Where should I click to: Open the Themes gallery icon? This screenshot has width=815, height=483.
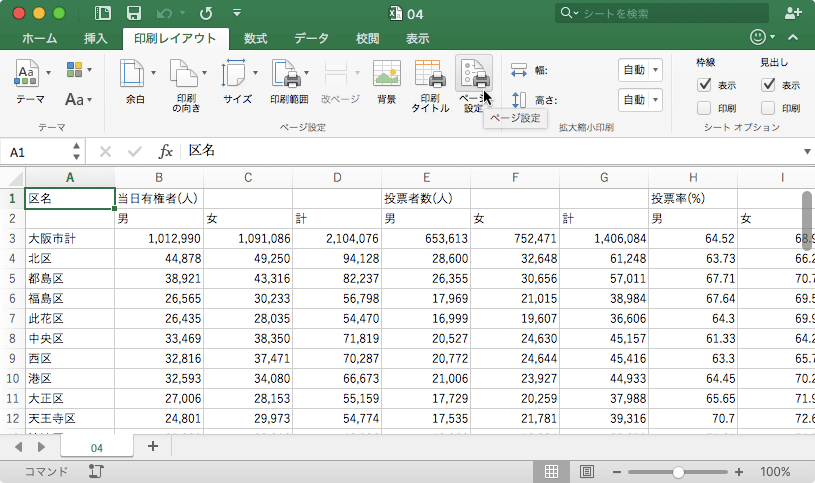[x=27, y=73]
